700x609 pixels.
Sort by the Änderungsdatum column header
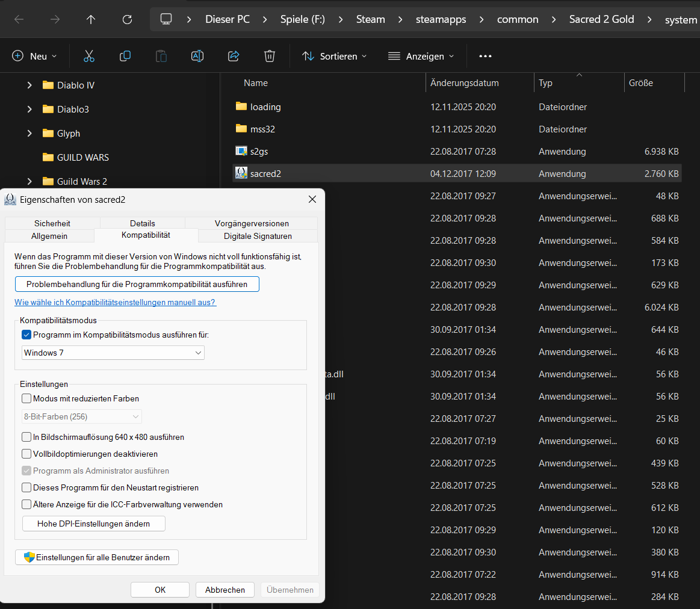coord(464,82)
